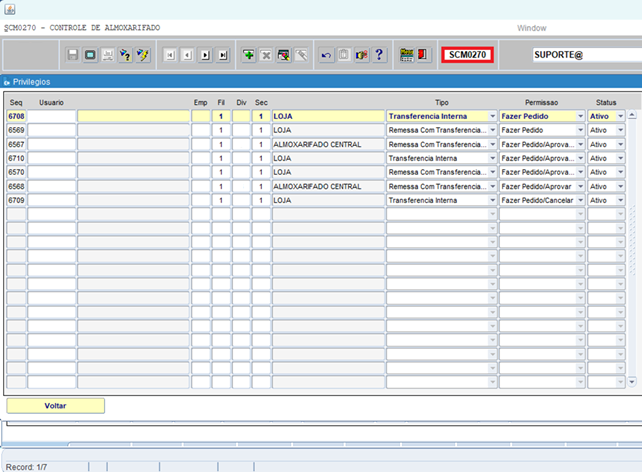Click the Privilegios window header icon
Screen dimensions: 642x472
coord(7,82)
